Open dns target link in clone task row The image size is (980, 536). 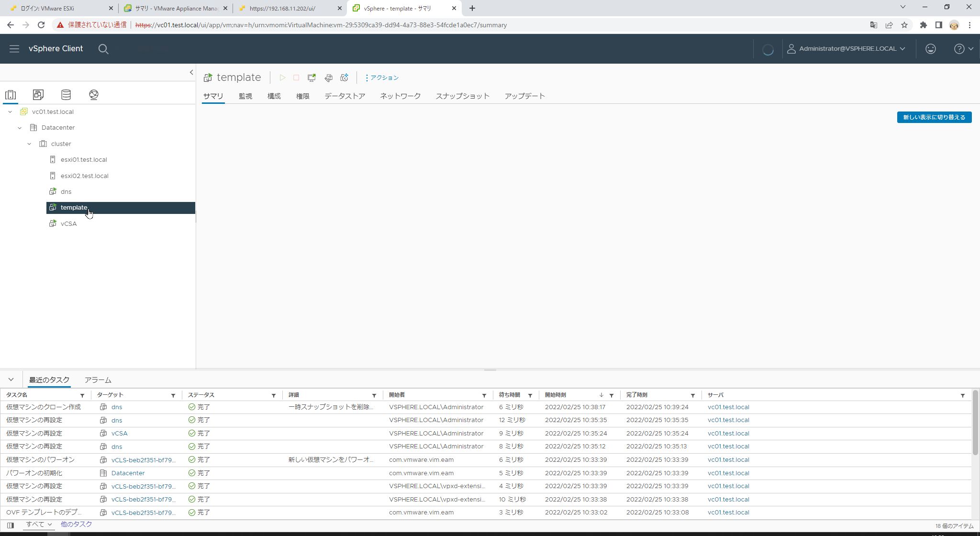pos(117,407)
